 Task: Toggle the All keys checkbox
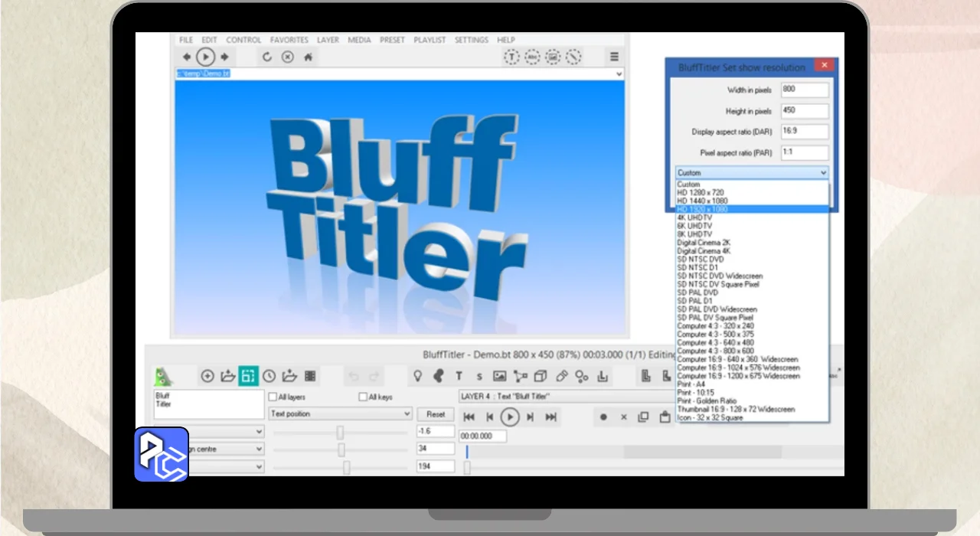[363, 397]
